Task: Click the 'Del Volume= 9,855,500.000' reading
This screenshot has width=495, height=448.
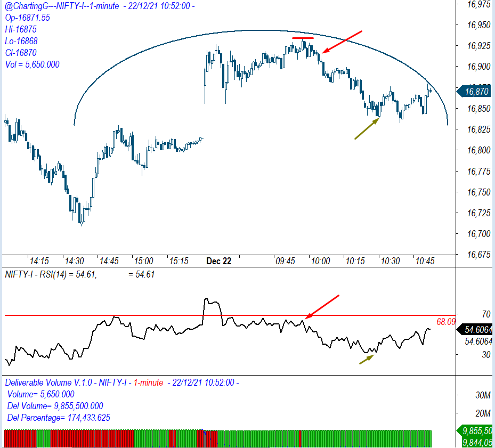Action: pyautogui.click(x=55, y=406)
